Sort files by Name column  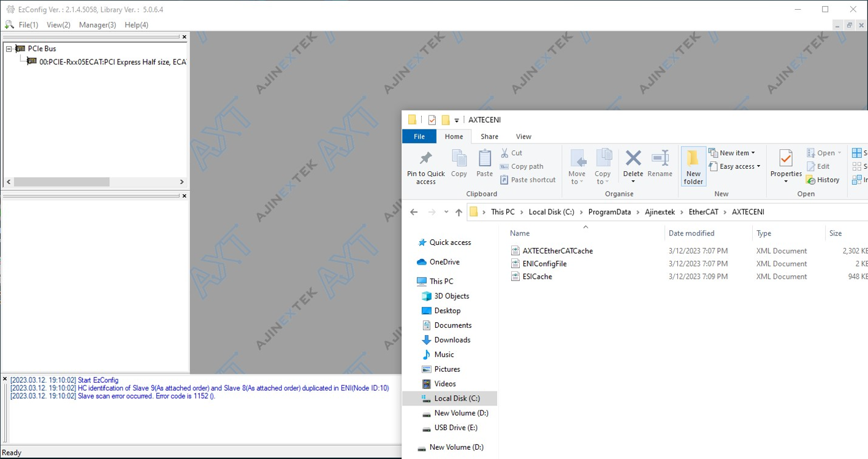pos(520,233)
